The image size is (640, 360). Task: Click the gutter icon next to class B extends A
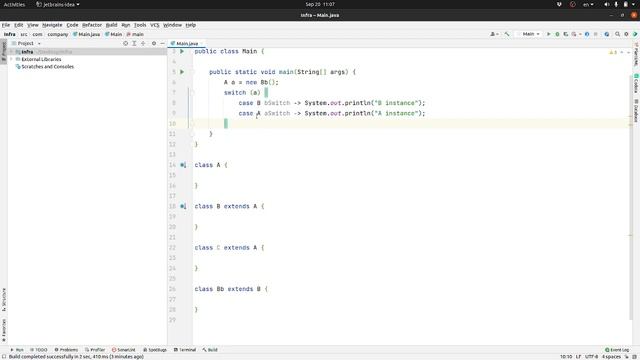tap(183, 206)
